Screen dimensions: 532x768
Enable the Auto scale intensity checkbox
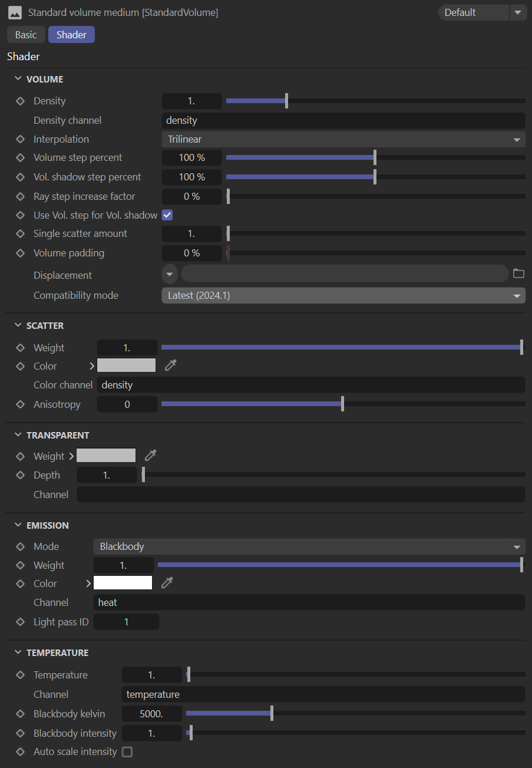tap(127, 752)
